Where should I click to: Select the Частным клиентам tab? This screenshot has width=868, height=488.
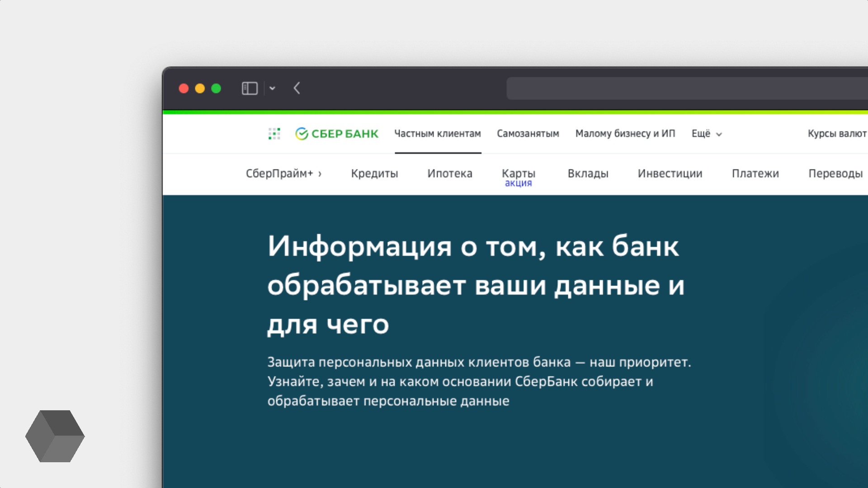point(438,134)
